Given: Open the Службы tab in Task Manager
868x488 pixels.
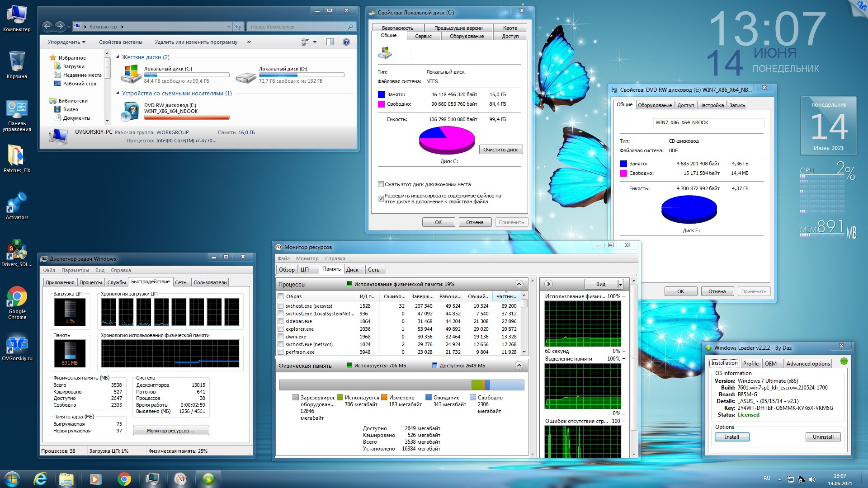Looking at the screenshot, I should [116, 282].
